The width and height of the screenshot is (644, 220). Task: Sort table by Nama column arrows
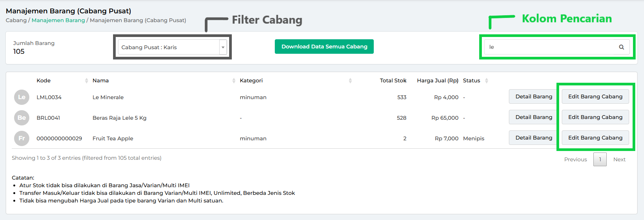pos(234,80)
